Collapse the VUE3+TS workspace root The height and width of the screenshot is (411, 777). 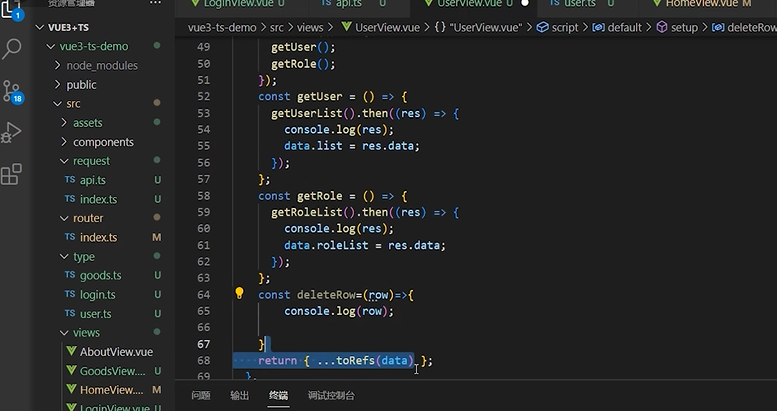tap(40, 27)
